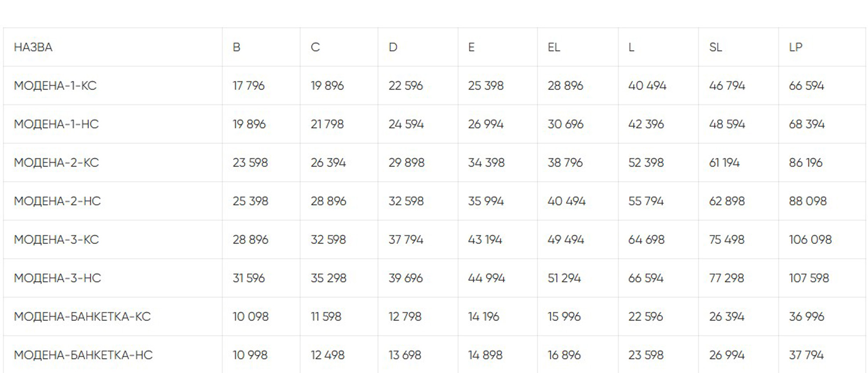
Task: Select the 10 098 banquette price
Action: [x=250, y=316]
